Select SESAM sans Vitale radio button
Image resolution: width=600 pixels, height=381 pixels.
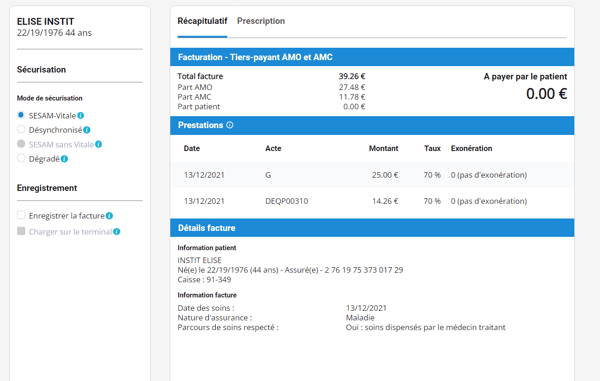tap(21, 144)
